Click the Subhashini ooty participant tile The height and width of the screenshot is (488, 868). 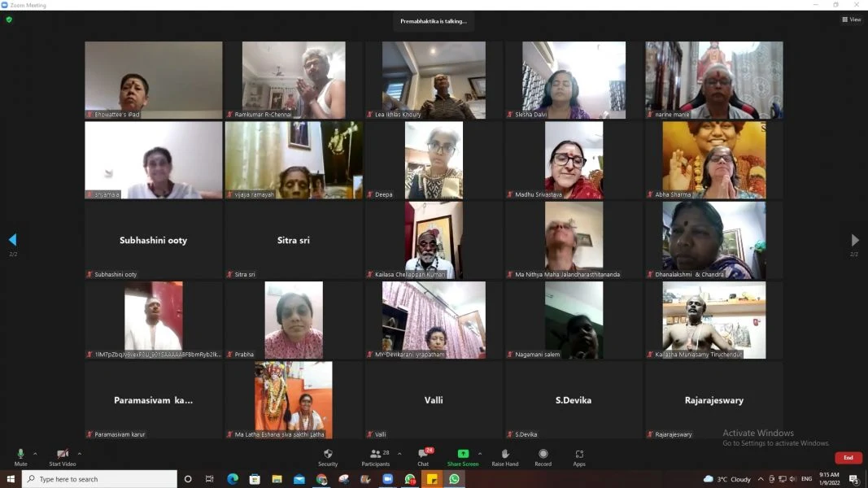click(x=153, y=240)
